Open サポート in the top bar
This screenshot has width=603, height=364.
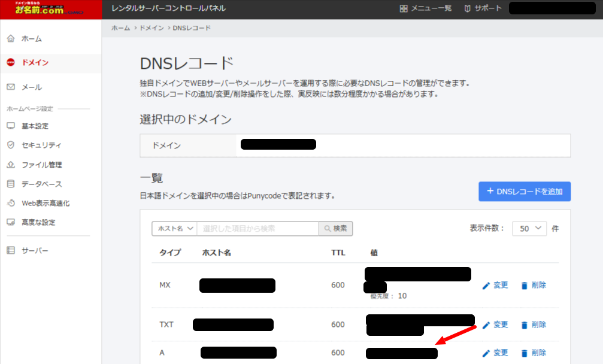tap(483, 8)
